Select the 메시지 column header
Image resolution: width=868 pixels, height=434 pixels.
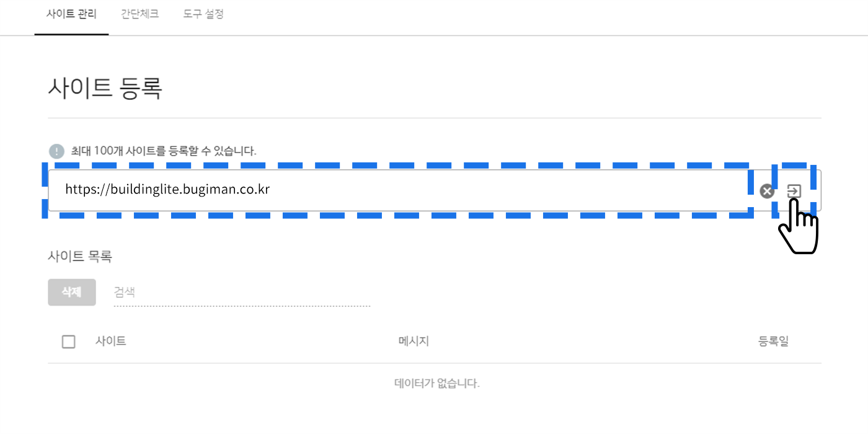click(x=414, y=341)
